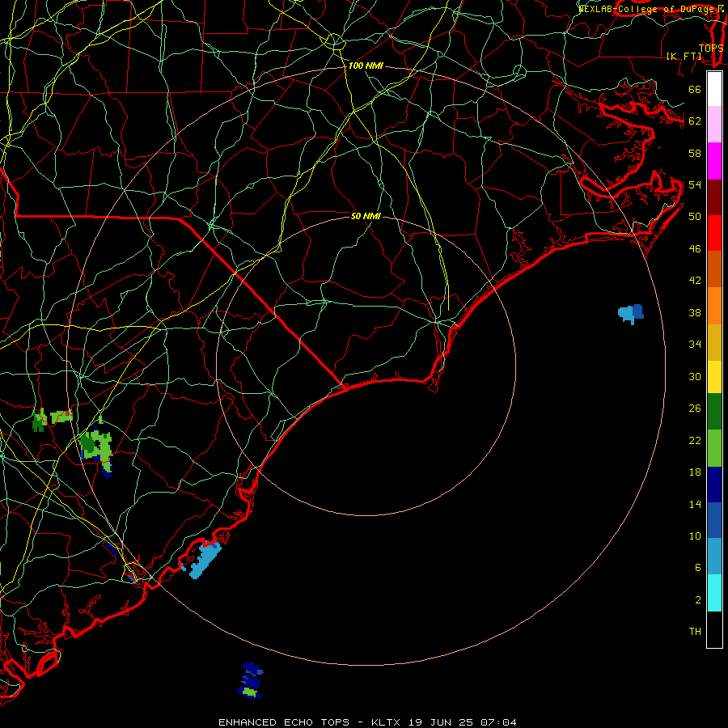Click the '34' legend value

[695, 344]
